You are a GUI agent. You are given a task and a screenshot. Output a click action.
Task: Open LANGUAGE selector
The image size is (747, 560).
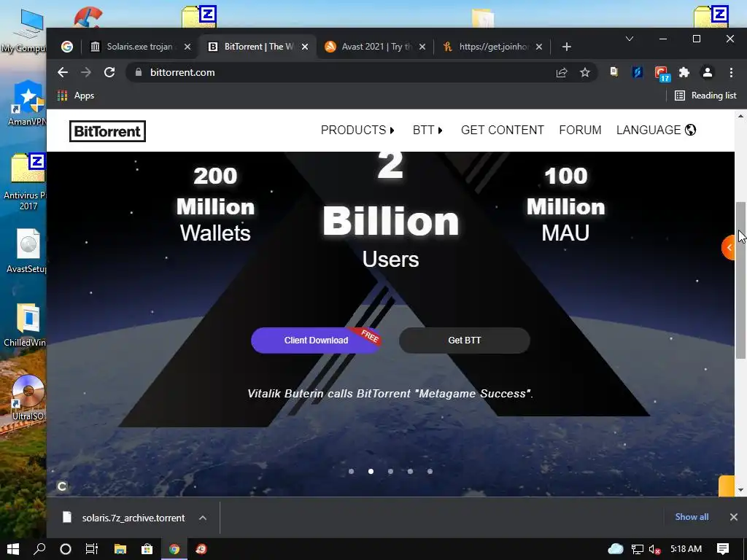pyautogui.click(x=656, y=130)
